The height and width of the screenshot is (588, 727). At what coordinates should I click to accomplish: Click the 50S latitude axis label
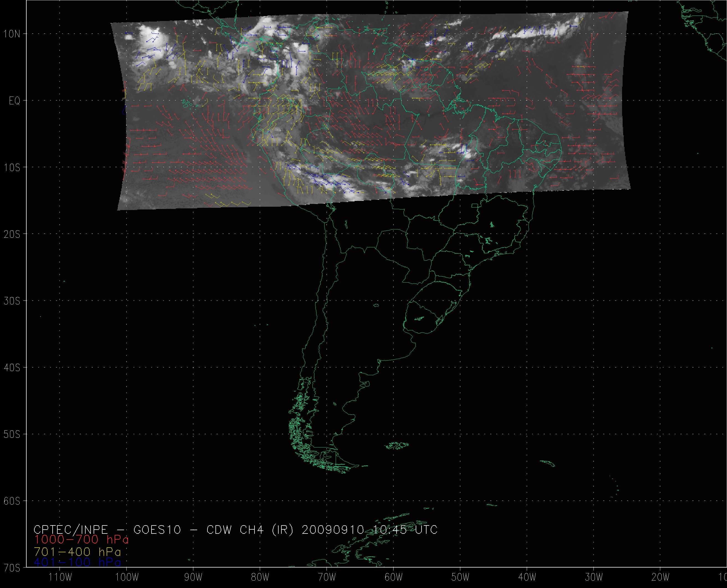(x=12, y=434)
